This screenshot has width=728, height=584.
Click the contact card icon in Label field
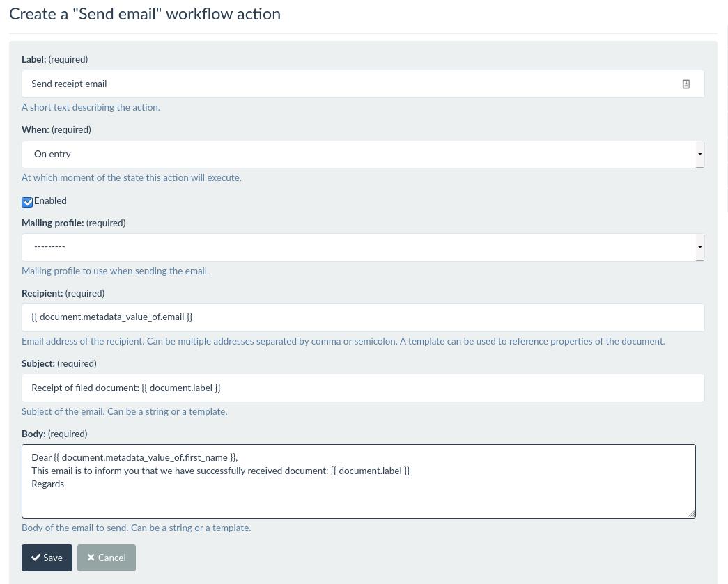coord(686,84)
